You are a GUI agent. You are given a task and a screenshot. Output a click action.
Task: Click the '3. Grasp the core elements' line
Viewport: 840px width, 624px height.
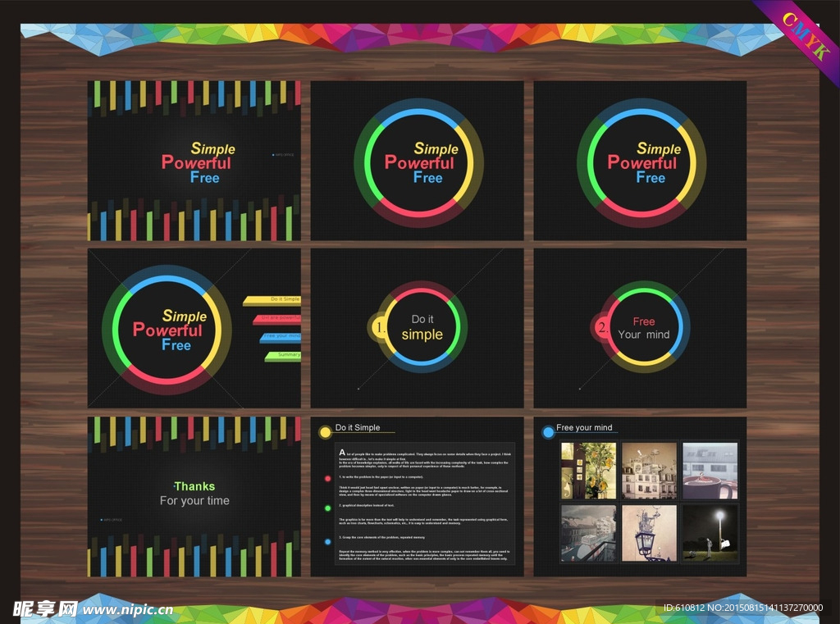click(x=381, y=537)
